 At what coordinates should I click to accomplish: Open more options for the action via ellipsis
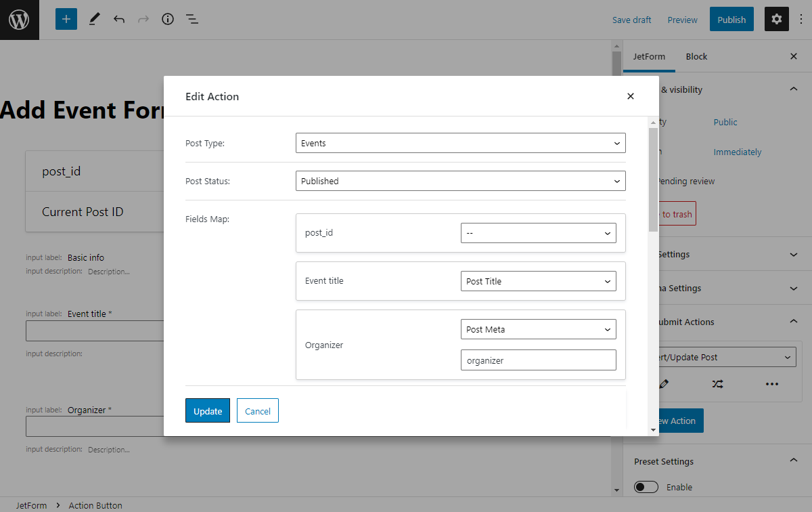[x=772, y=384]
